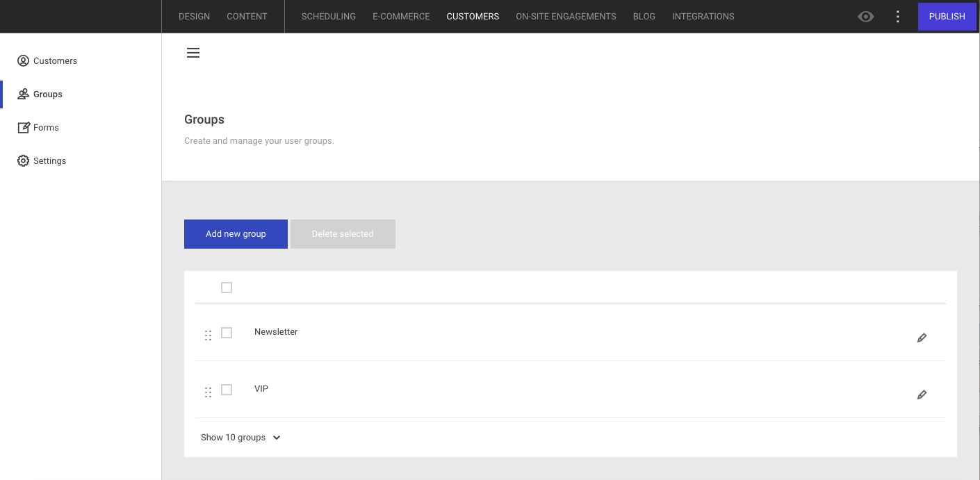The height and width of the screenshot is (480, 980).
Task: Click the drag handle beside Newsletter
Action: [209, 334]
